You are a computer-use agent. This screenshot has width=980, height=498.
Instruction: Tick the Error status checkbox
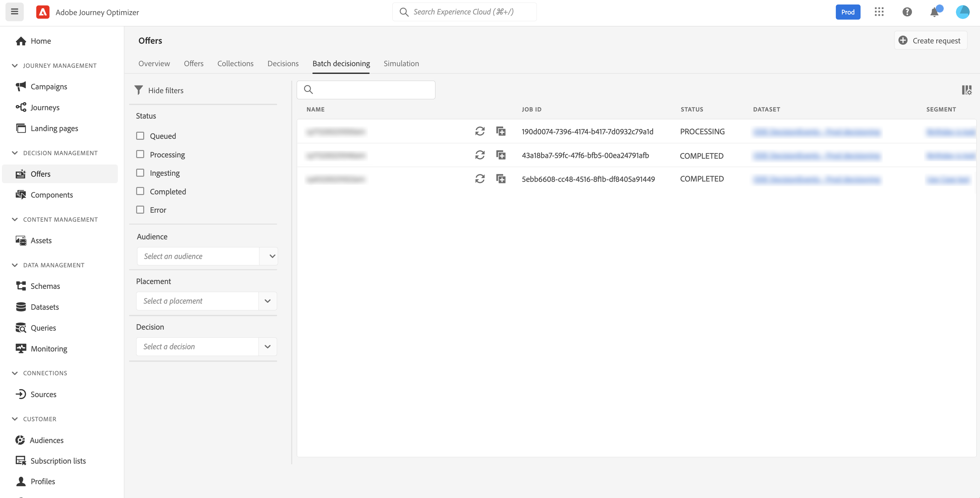pyautogui.click(x=140, y=210)
